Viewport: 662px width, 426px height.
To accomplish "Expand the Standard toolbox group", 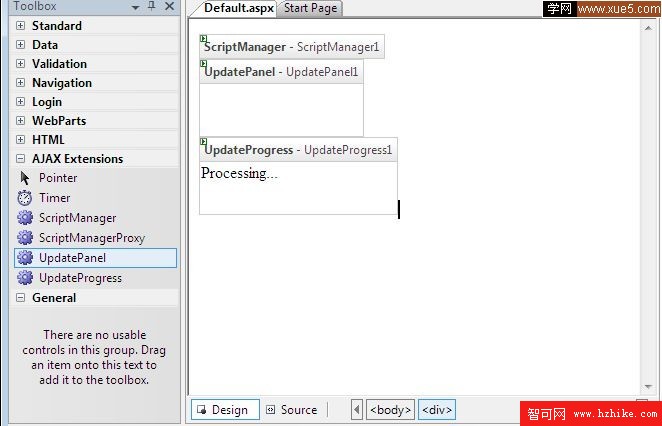I will [x=20, y=25].
